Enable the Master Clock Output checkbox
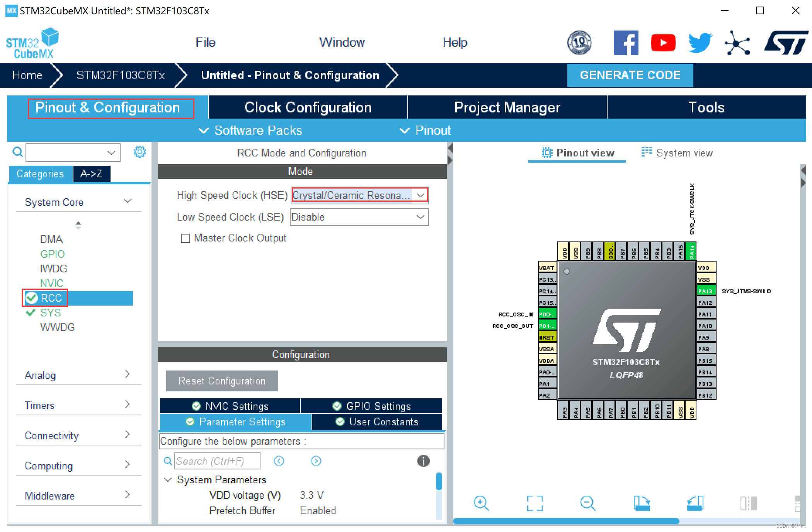 point(186,238)
